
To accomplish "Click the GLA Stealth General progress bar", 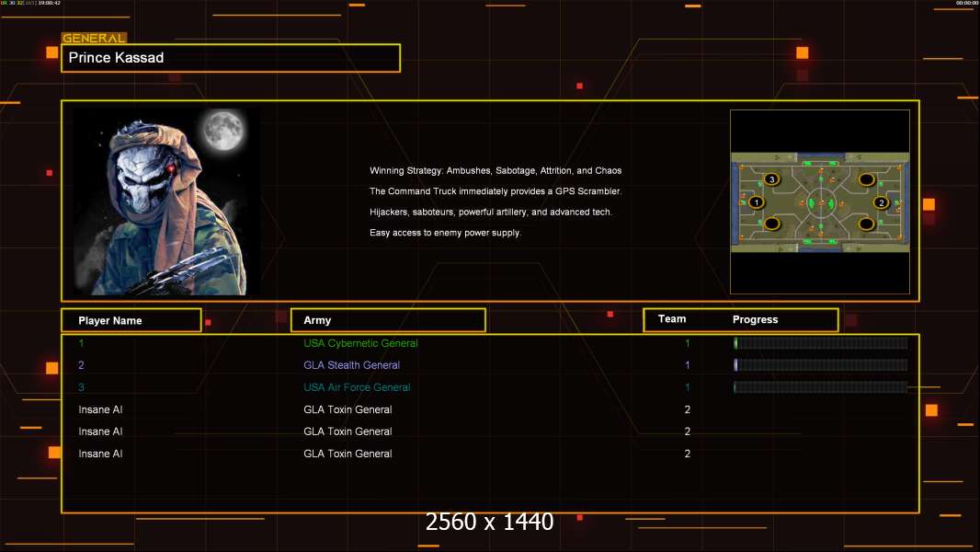I will coord(821,364).
